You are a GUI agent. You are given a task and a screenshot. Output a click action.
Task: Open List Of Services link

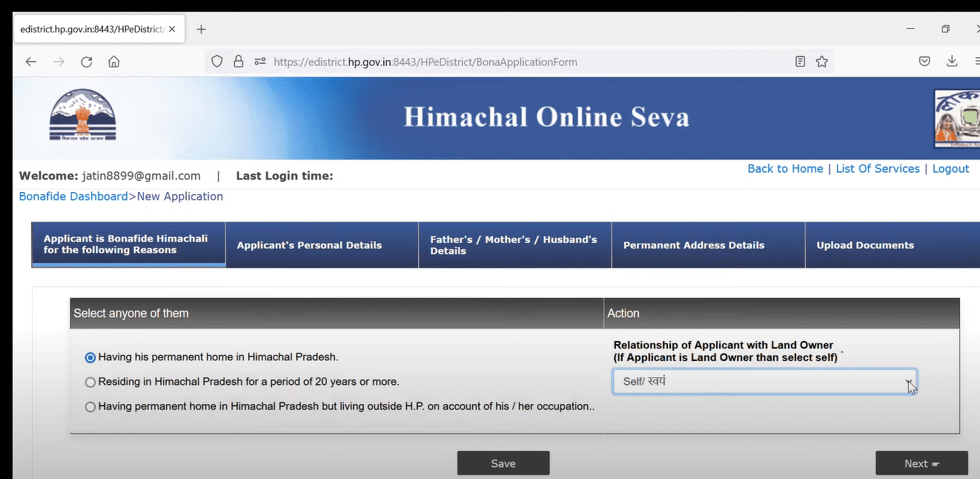878,168
